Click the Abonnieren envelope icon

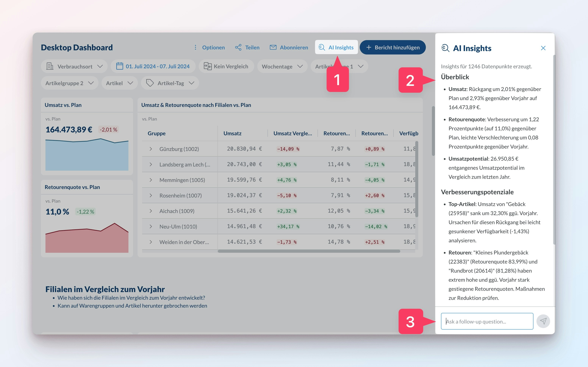coord(273,47)
